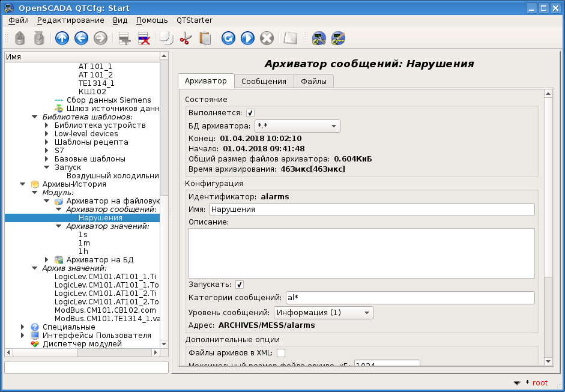Screen dimensions: 565x392
Task: Click the Архиватор на БД database icon
Action: click(59, 260)
